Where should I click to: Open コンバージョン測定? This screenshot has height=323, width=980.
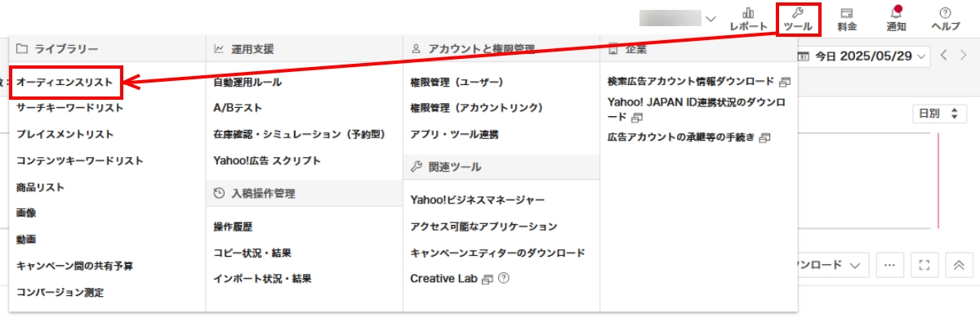click(x=60, y=292)
